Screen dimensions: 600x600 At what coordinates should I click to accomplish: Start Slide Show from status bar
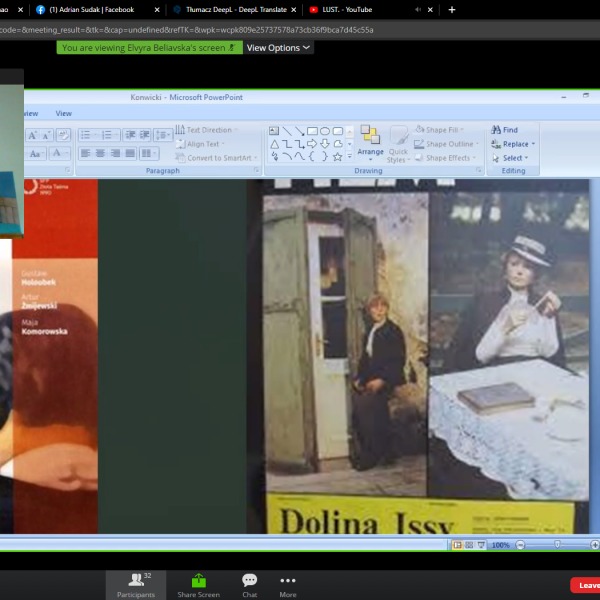(x=481, y=545)
